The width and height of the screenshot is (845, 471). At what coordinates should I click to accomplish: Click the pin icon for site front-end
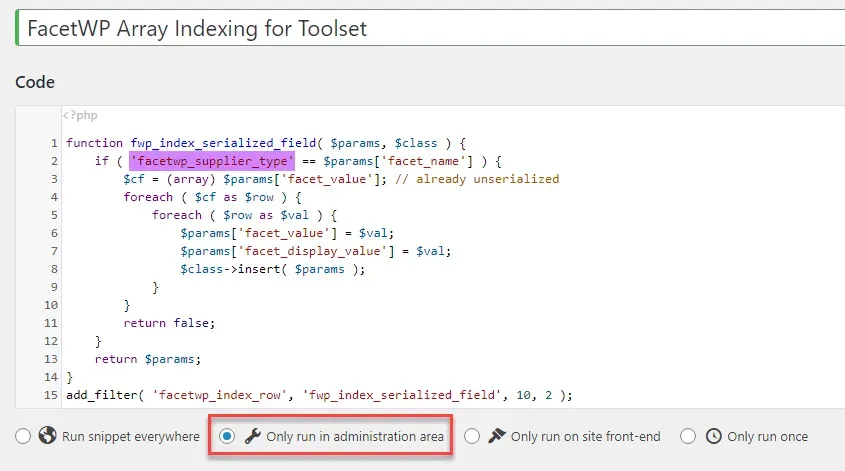(497, 435)
